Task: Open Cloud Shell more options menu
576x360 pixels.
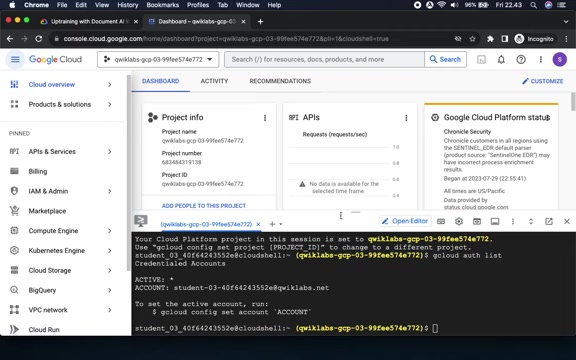Action: coord(513,221)
